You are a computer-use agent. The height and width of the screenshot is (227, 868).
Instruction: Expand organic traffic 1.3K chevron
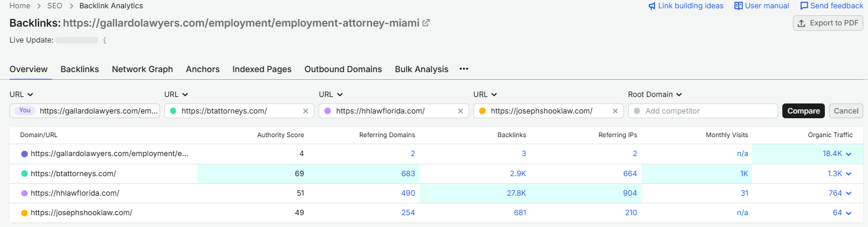click(849, 174)
